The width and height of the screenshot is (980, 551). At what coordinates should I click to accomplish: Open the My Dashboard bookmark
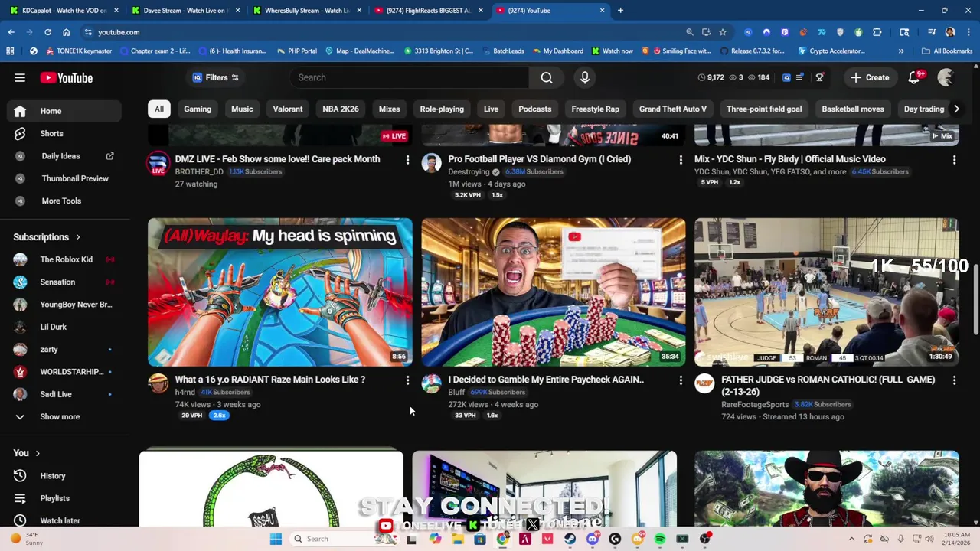(557, 51)
